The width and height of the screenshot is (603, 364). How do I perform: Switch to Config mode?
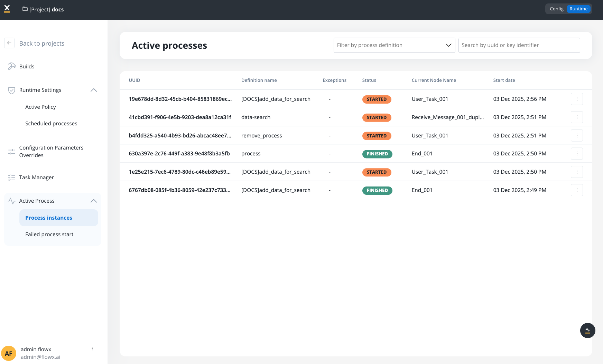556,9
